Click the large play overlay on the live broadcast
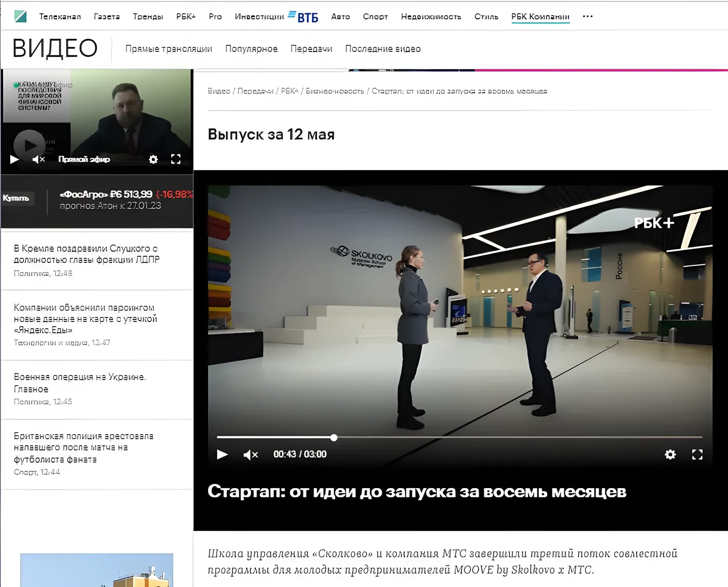Image resolution: width=728 pixels, height=587 pixels. pyautogui.click(x=29, y=145)
